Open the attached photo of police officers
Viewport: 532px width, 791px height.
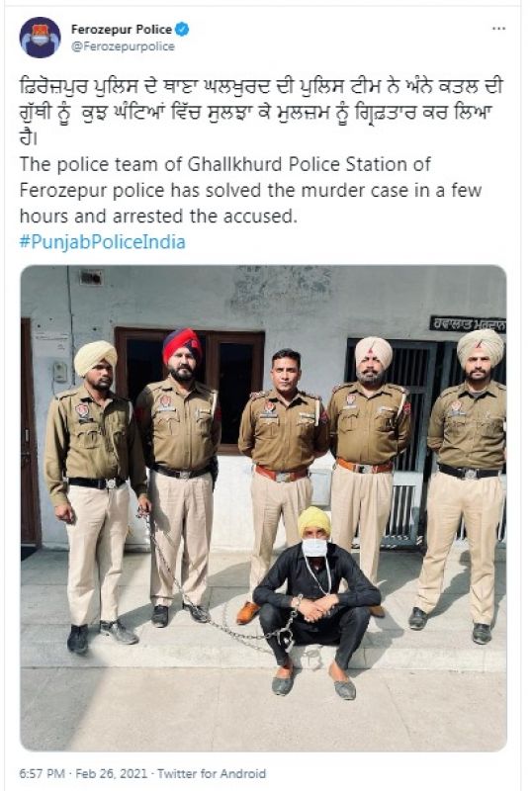(263, 508)
